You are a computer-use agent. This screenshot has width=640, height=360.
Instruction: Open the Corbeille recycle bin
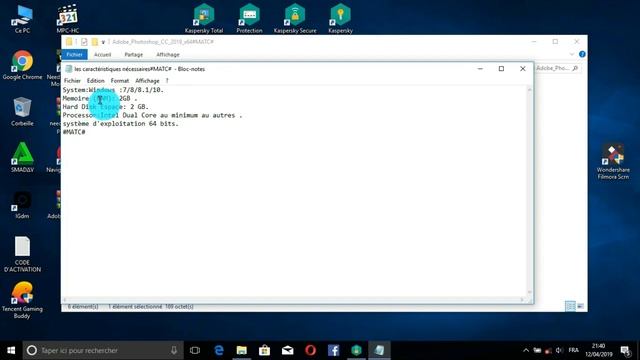[22, 111]
